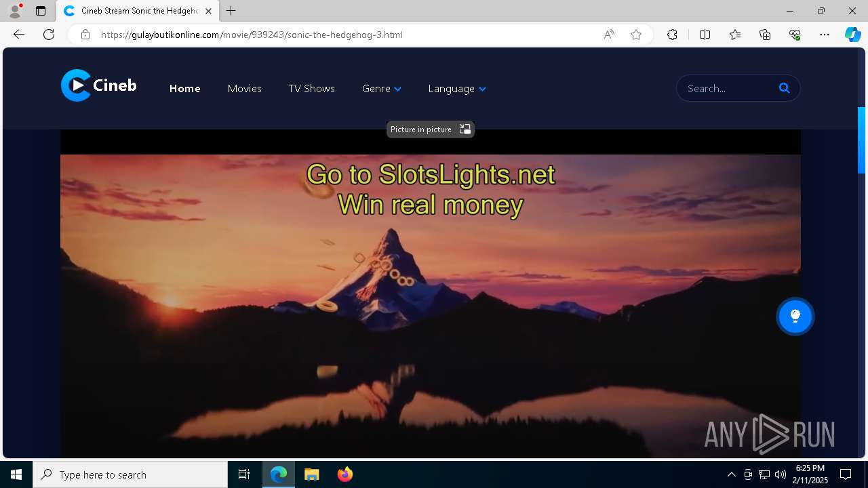This screenshot has width=868, height=488.
Task: Open tab actions menu
Action: tap(41, 11)
